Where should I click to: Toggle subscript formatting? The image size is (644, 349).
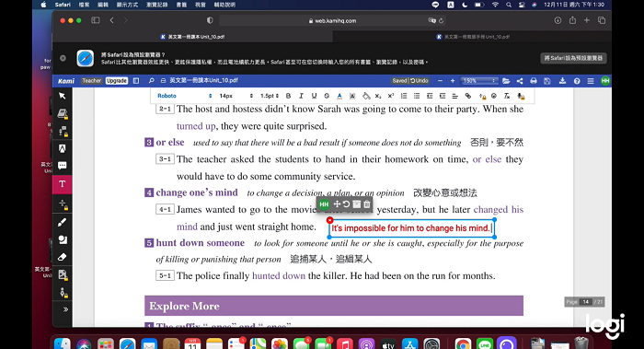[x=378, y=96]
